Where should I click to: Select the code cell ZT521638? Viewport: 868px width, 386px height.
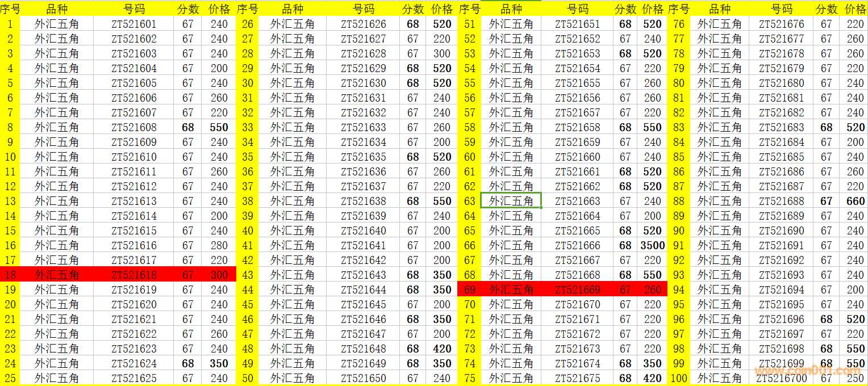(x=363, y=201)
